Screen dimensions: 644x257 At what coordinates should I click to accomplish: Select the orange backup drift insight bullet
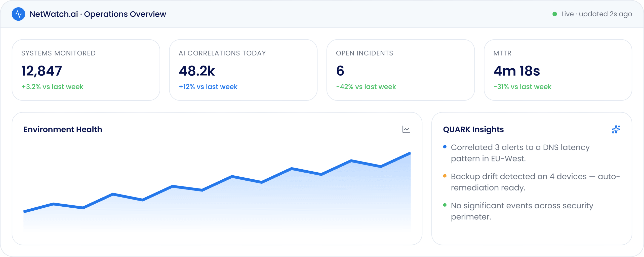(x=445, y=176)
